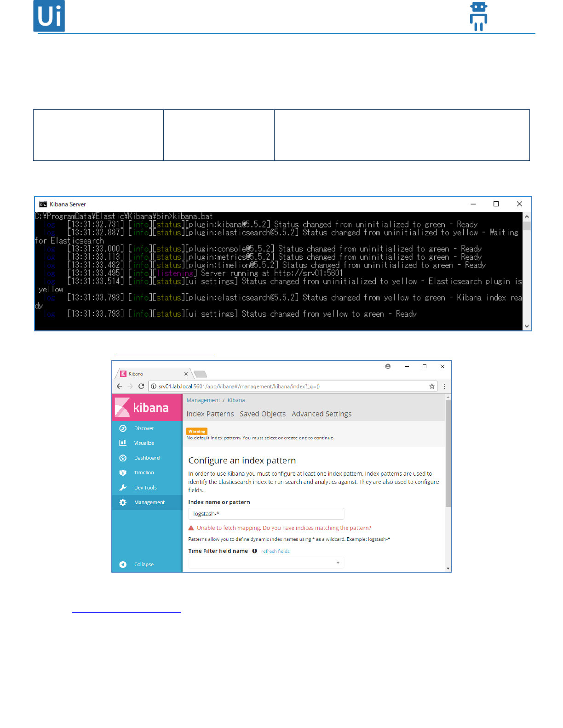The width and height of the screenshot is (563, 728).
Task: Click the orange Warning badge
Action: click(197, 431)
